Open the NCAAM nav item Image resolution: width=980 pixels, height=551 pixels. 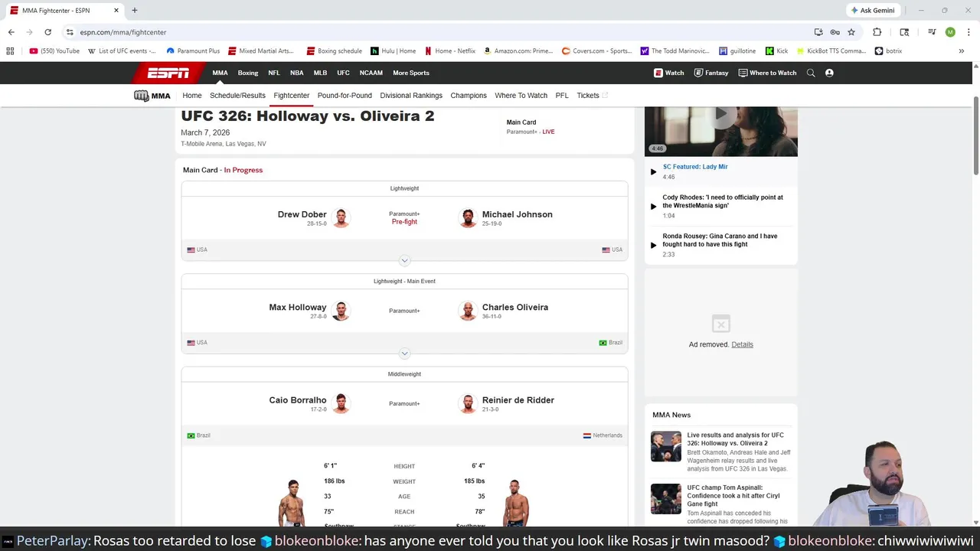click(x=371, y=73)
